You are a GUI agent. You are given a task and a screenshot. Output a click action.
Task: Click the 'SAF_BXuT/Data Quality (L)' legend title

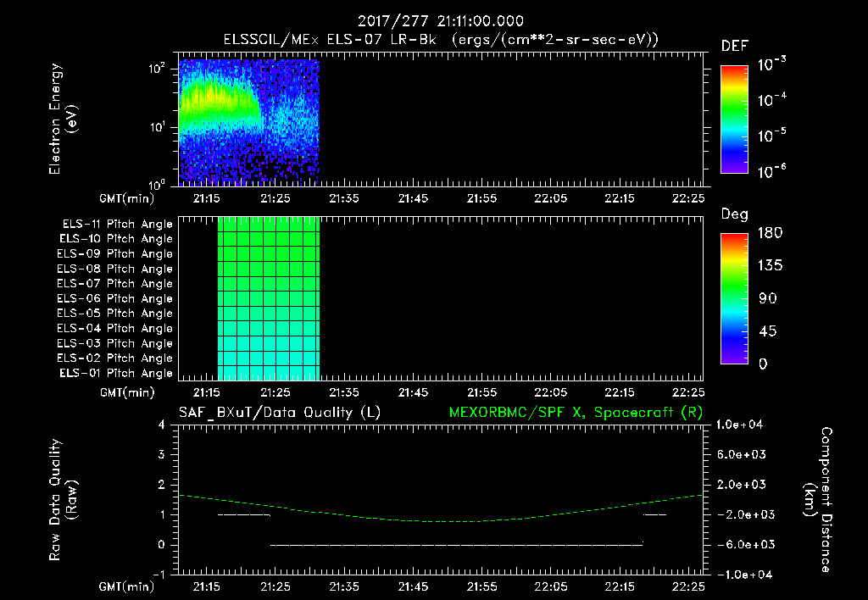(x=280, y=413)
